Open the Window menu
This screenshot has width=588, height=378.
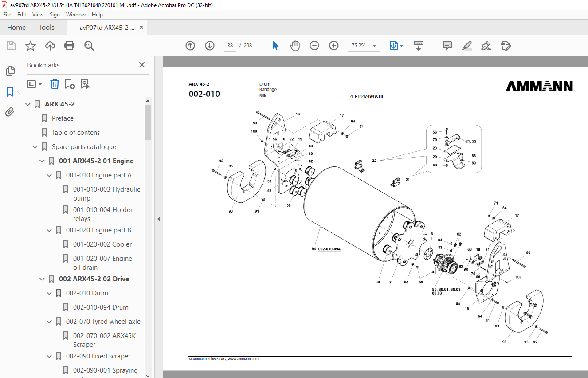[76, 15]
